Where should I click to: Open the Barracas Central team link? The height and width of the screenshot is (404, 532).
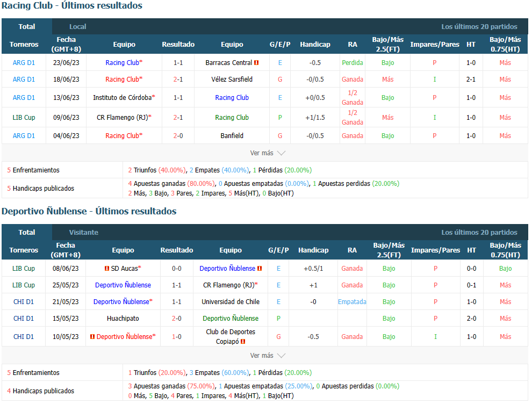click(229, 63)
